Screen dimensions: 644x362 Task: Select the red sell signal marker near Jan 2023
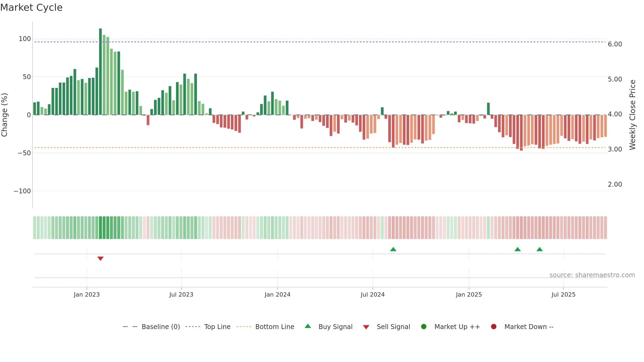(100, 258)
